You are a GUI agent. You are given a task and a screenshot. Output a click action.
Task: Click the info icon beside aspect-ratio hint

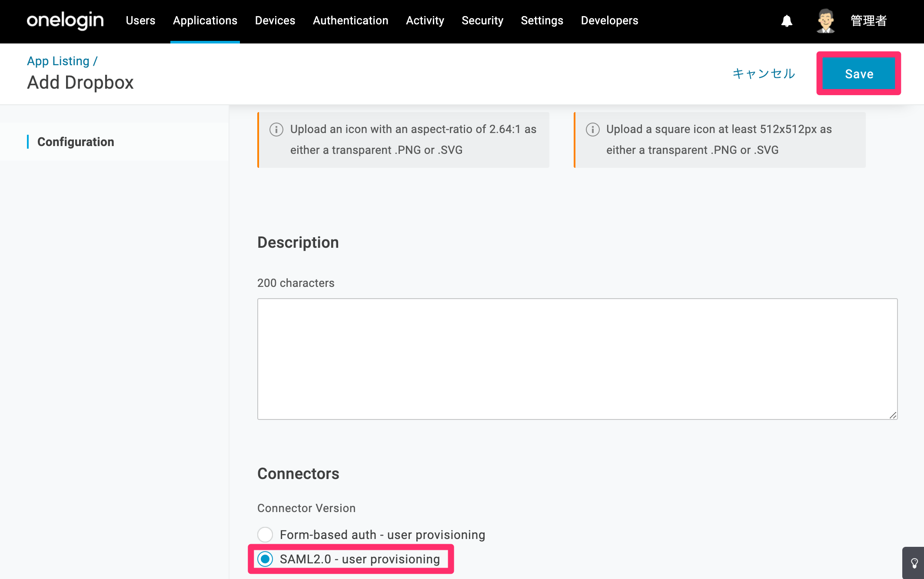(x=276, y=130)
